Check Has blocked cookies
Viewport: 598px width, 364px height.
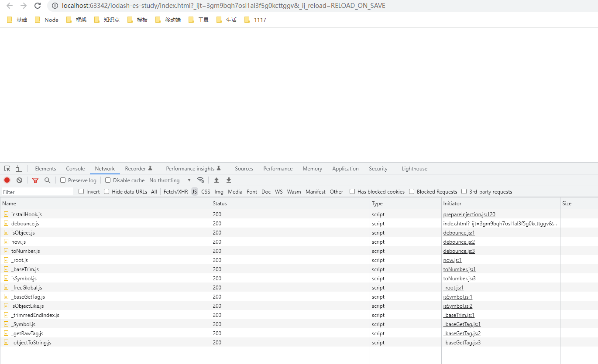click(352, 191)
